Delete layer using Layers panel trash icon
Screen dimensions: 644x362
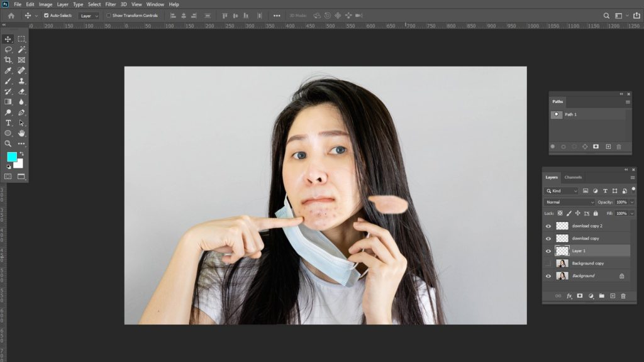(623, 296)
